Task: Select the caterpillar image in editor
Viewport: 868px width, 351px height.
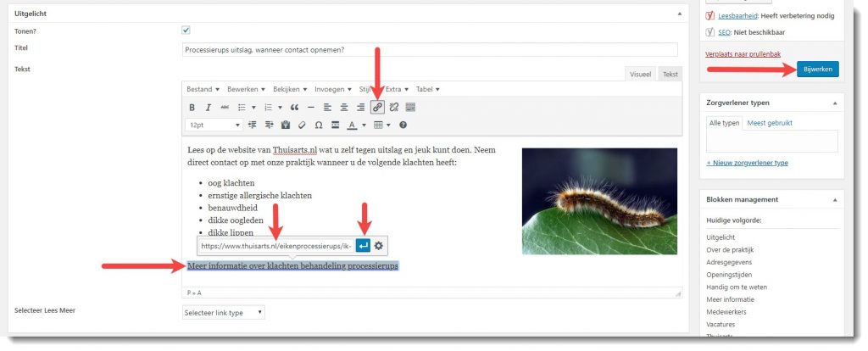Action: click(x=599, y=201)
